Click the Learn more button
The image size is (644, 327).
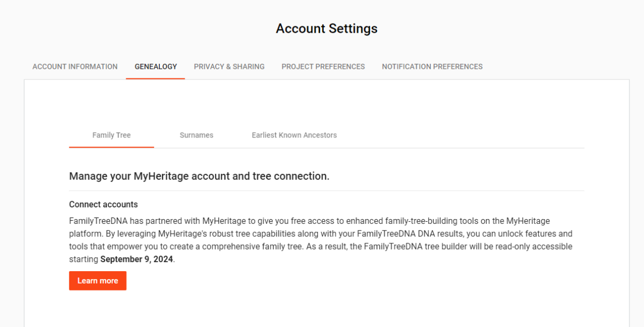98,281
